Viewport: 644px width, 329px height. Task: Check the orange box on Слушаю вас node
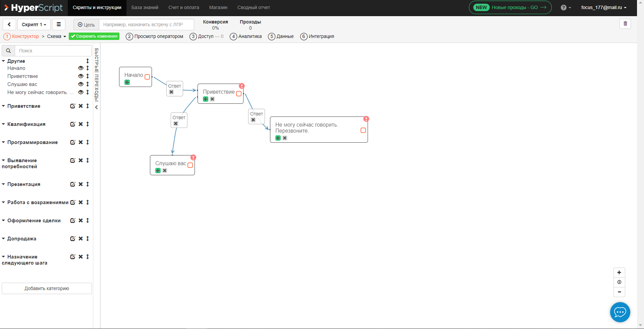pyautogui.click(x=190, y=165)
